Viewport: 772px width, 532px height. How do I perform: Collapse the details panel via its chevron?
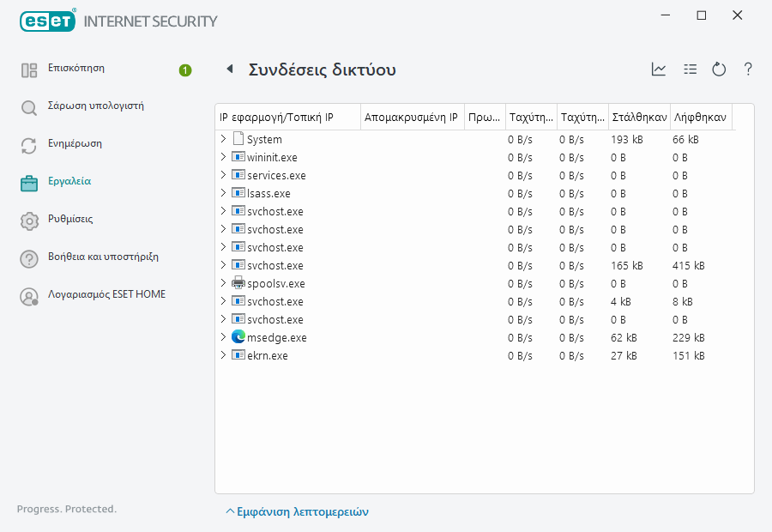point(230,511)
